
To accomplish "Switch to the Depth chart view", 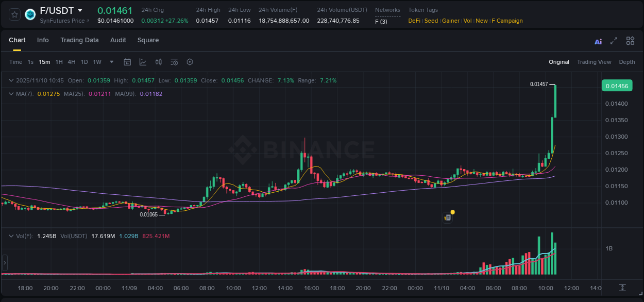I will tap(627, 62).
